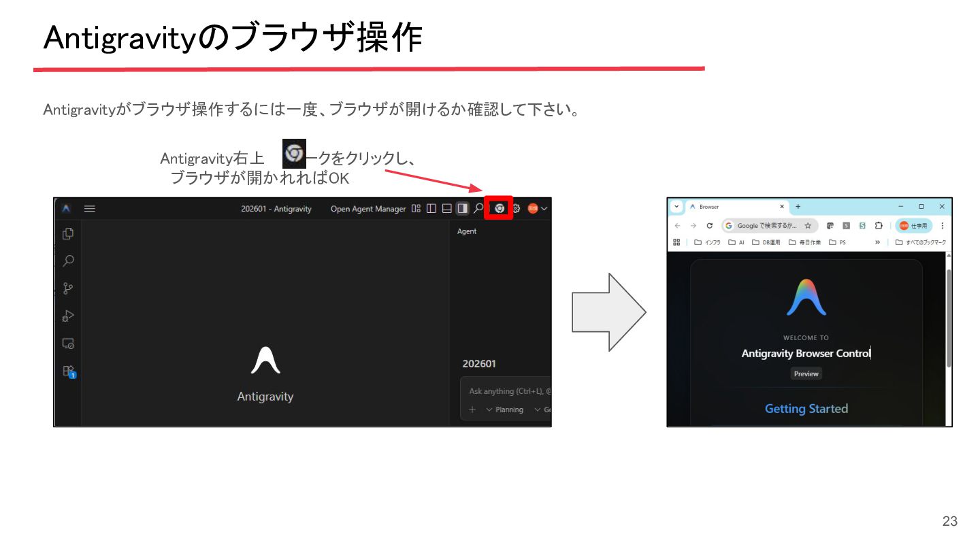Click the slide title Antigravityのブラウザ操作

[233, 38]
